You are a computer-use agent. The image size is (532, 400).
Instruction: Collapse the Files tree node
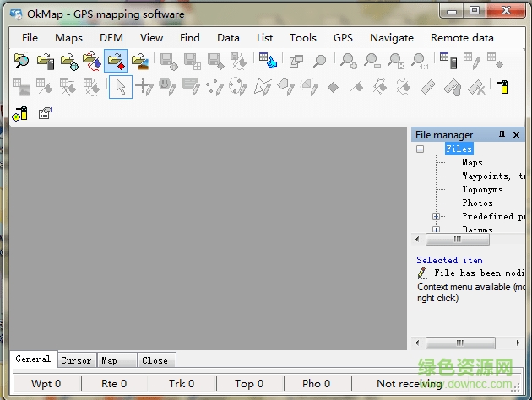point(420,149)
